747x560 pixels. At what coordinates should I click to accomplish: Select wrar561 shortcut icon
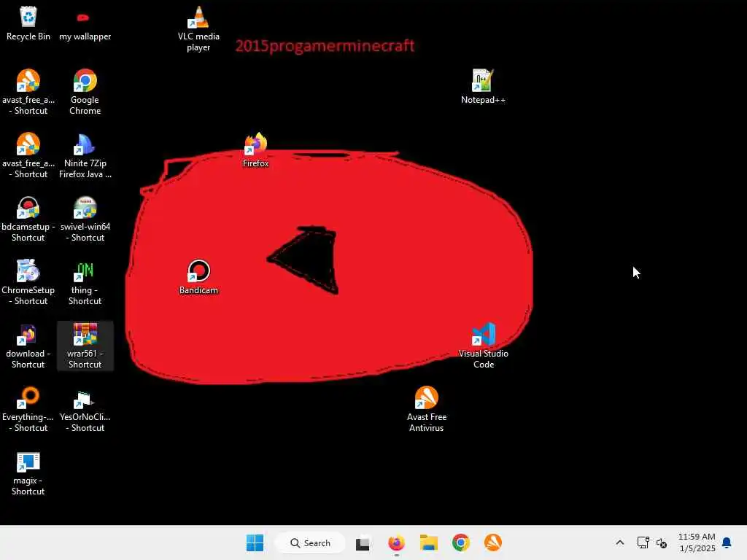pyautogui.click(x=85, y=345)
